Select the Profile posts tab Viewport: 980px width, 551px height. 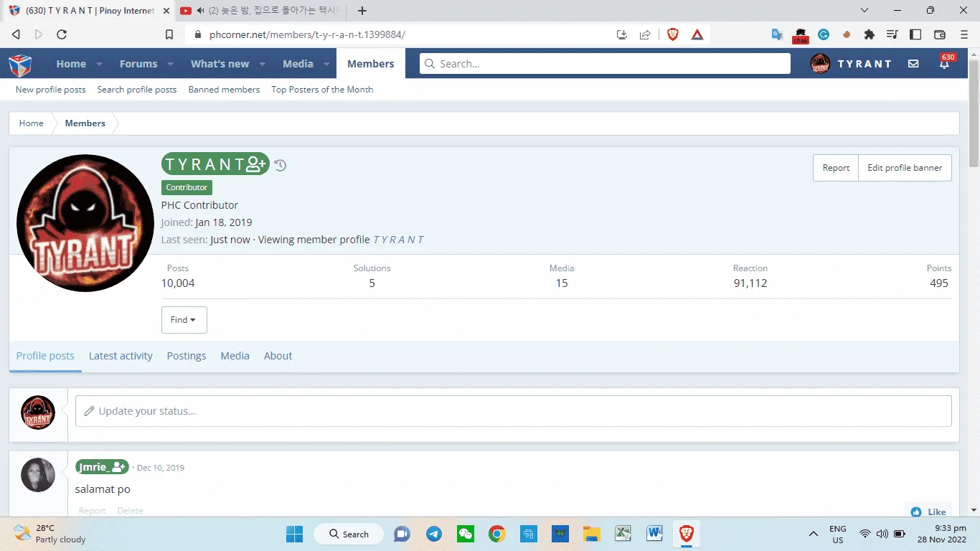[x=45, y=356]
